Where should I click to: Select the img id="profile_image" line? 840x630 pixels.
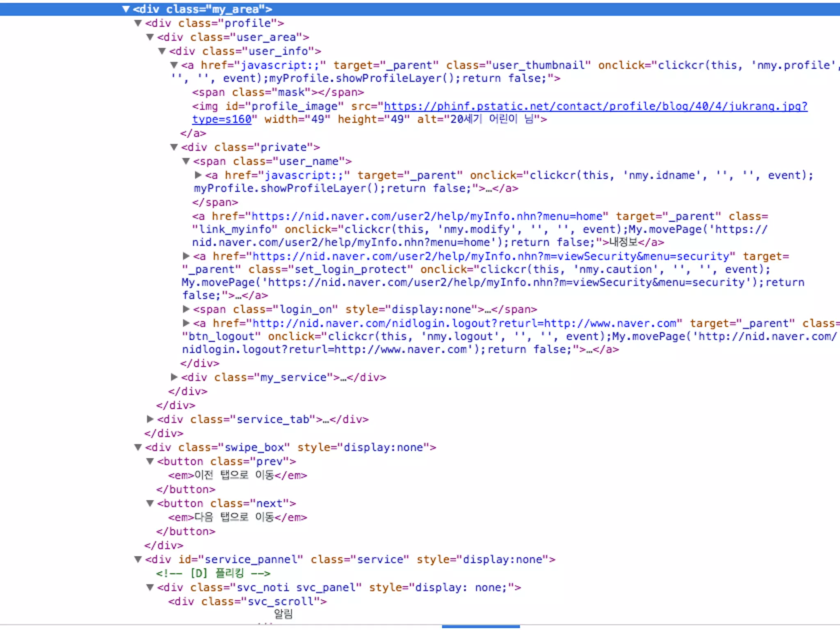point(500,113)
